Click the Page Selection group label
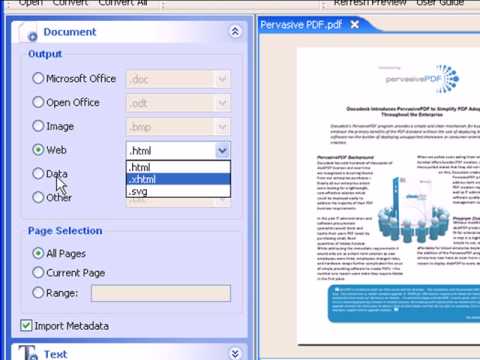Viewport: 480px width, 360px height. (65, 231)
